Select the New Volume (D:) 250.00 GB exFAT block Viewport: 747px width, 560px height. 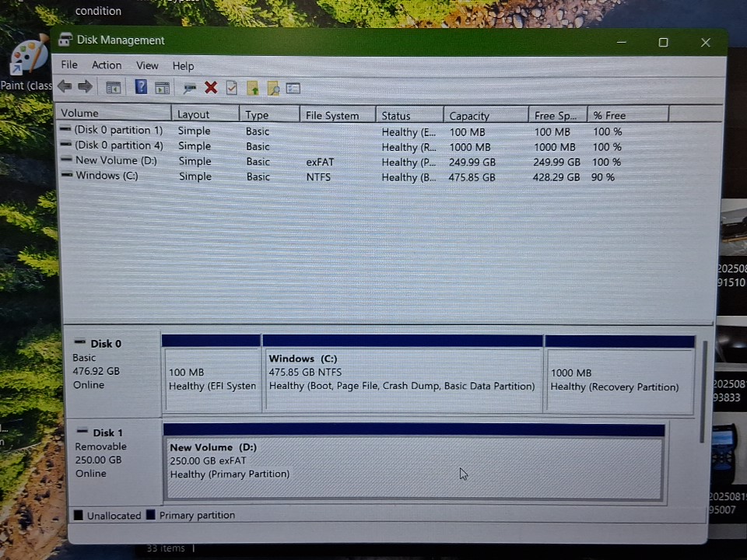tap(414, 462)
